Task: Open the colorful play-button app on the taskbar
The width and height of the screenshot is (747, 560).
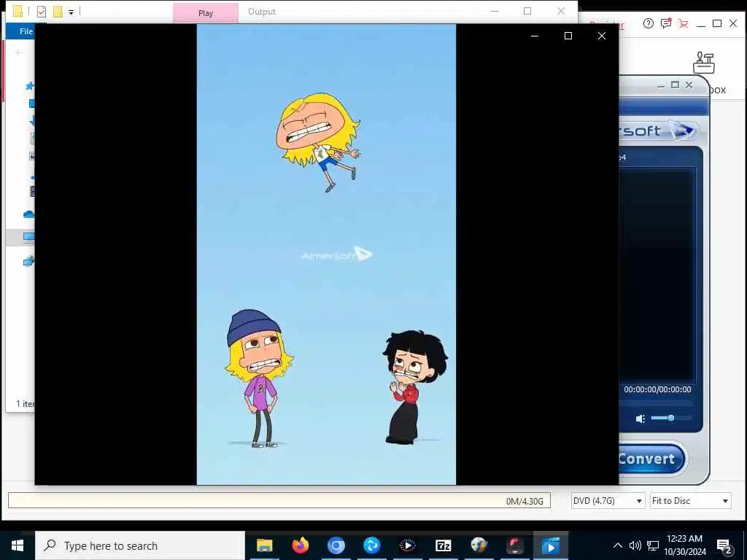Action: 407,545
